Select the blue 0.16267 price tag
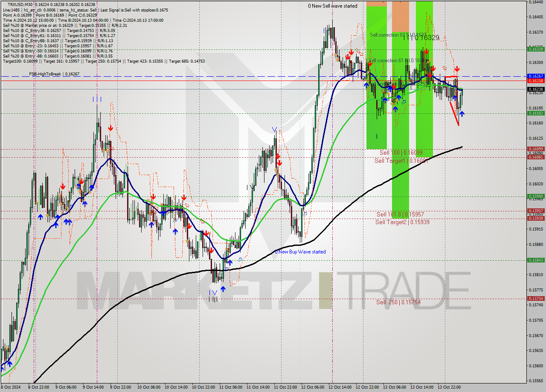Viewport: 546px width, 392px height. [x=536, y=76]
